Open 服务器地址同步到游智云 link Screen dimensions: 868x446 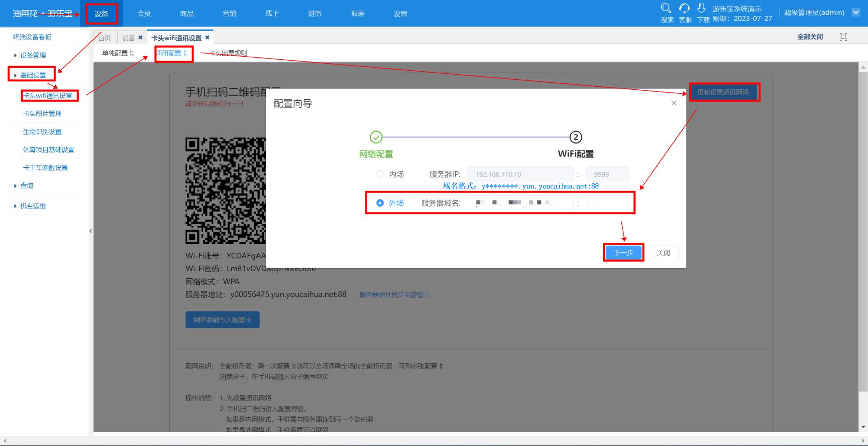(x=395, y=295)
